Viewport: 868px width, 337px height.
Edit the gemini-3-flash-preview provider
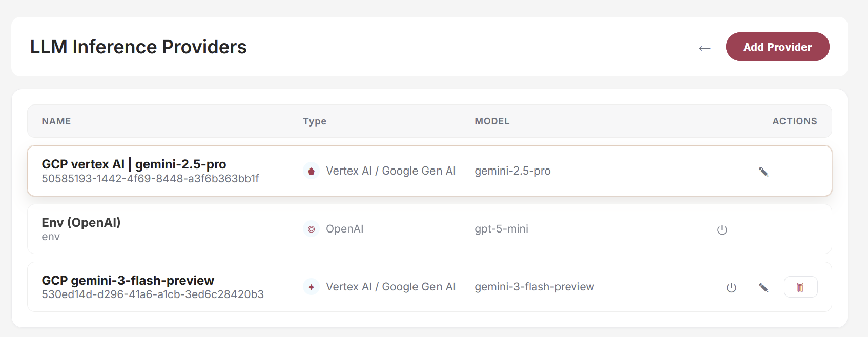click(763, 287)
